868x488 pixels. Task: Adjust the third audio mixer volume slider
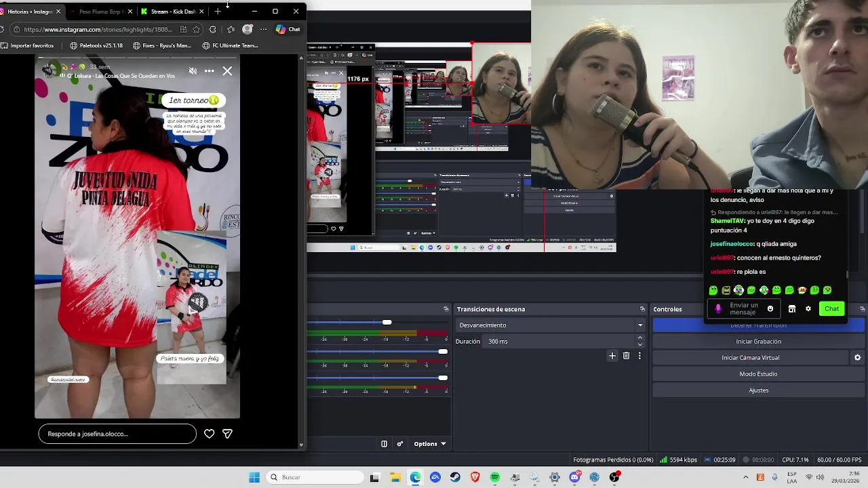[x=443, y=378]
